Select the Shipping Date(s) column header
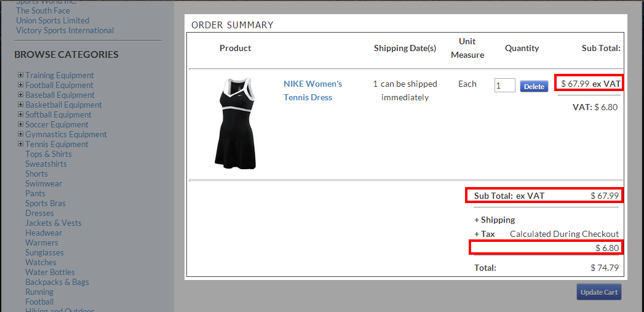This screenshot has height=312, width=644. click(405, 48)
